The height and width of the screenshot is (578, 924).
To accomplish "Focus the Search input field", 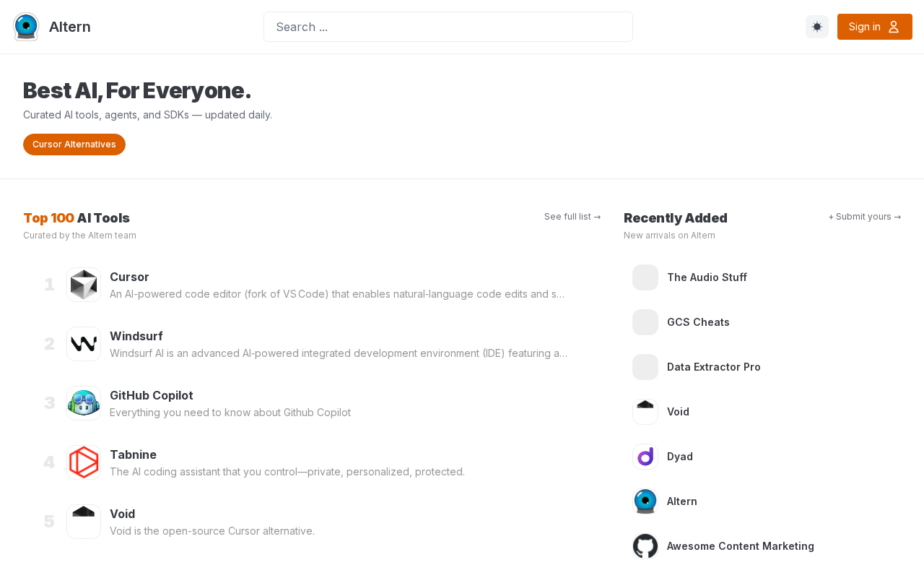I will (448, 27).
